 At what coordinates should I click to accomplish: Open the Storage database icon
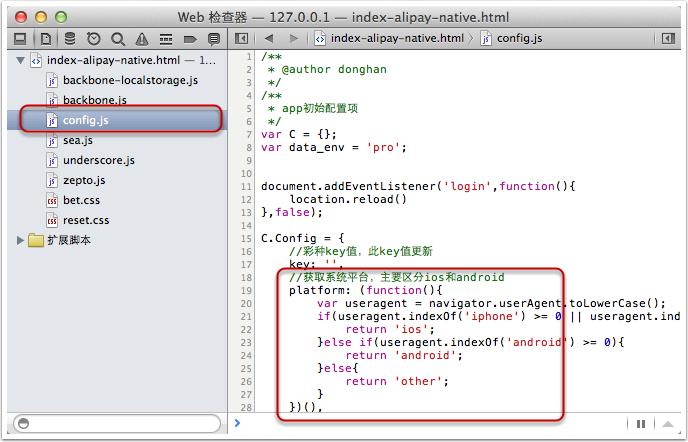tap(69, 38)
